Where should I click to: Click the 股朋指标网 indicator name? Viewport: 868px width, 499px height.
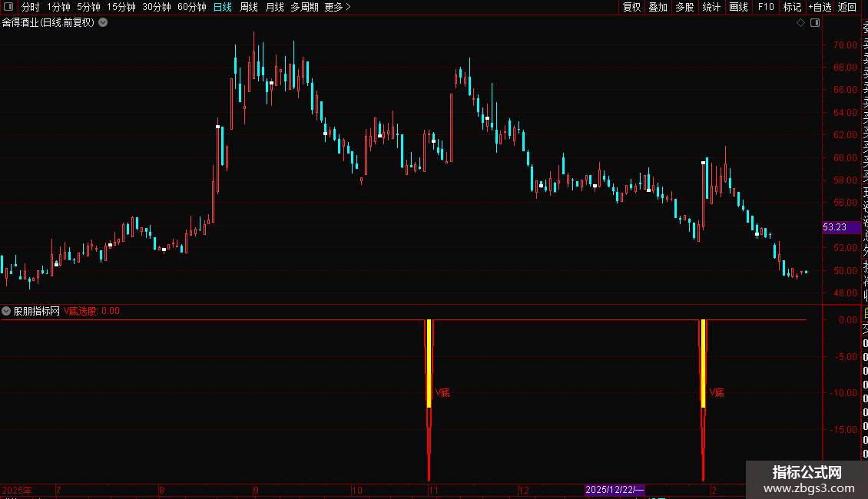point(37,311)
